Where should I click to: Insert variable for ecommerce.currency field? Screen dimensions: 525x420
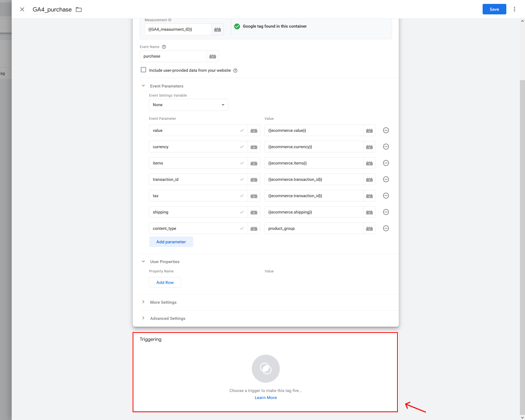[369, 147]
